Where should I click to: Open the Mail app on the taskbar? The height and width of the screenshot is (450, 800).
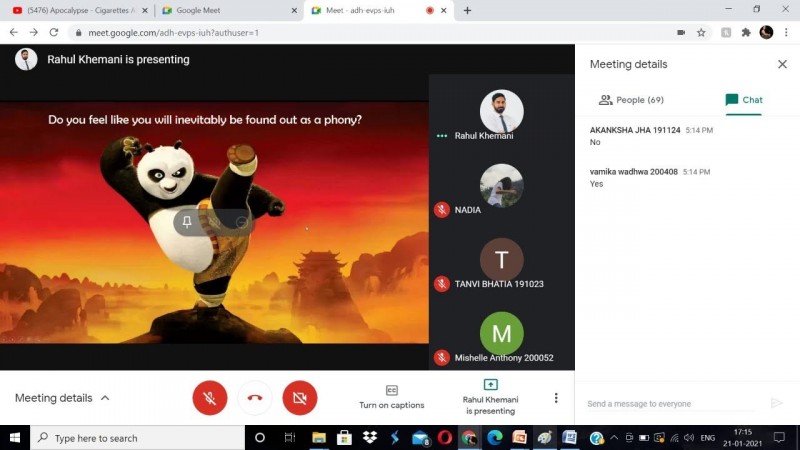click(420, 438)
